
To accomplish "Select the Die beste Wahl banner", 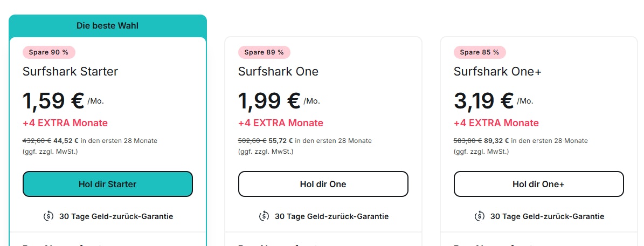I will (108, 26).
